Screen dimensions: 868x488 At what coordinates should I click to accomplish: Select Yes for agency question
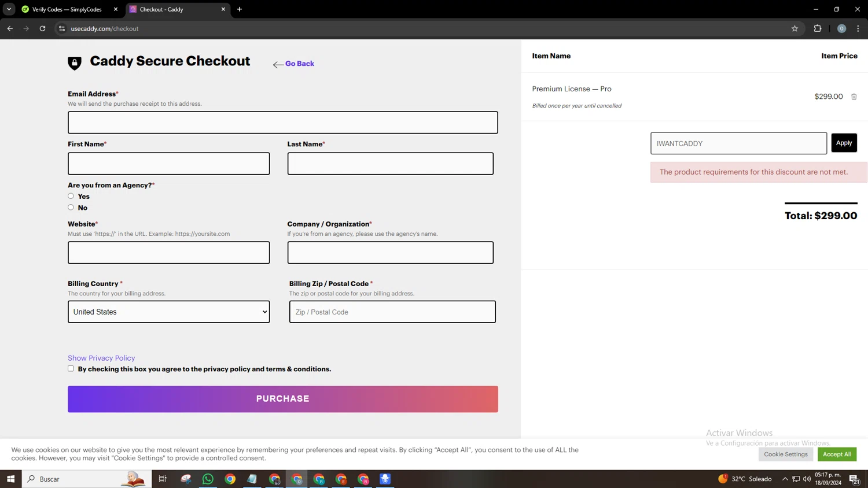(x=71, y=196)
